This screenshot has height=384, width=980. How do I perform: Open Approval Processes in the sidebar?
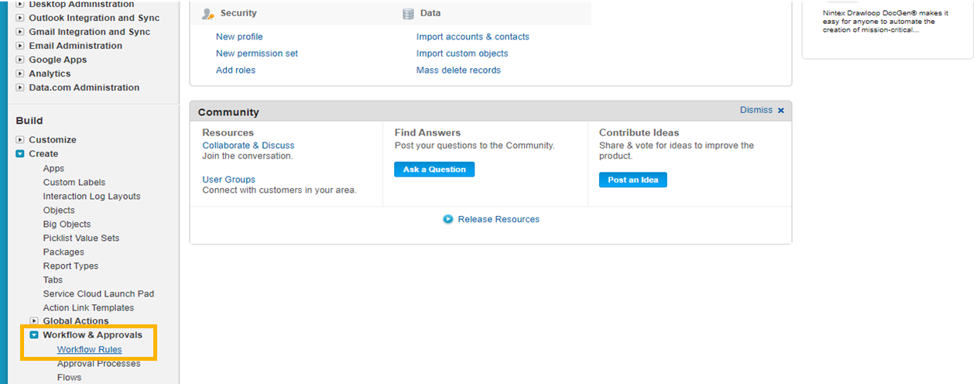coord(98,364)
